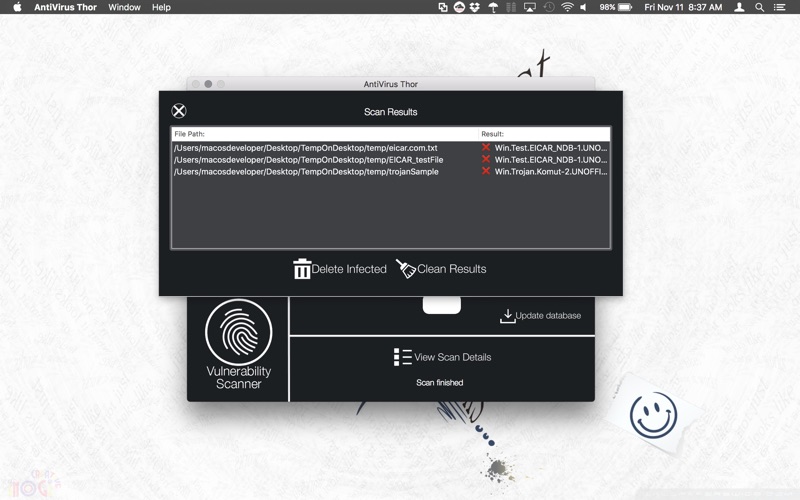Screen dimensions: 800x500
Task: Click the date and time in menu bar
Action: click(x=683, y=7)
